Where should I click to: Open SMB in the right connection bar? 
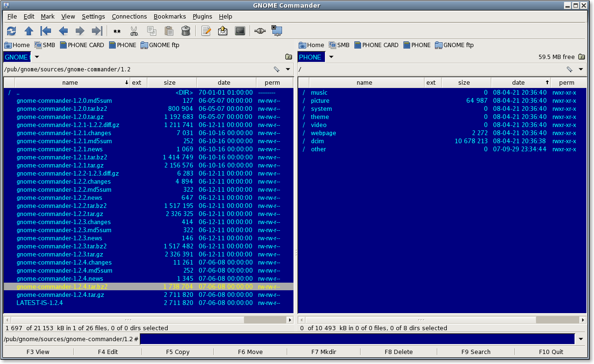click(x=339, y=45)
